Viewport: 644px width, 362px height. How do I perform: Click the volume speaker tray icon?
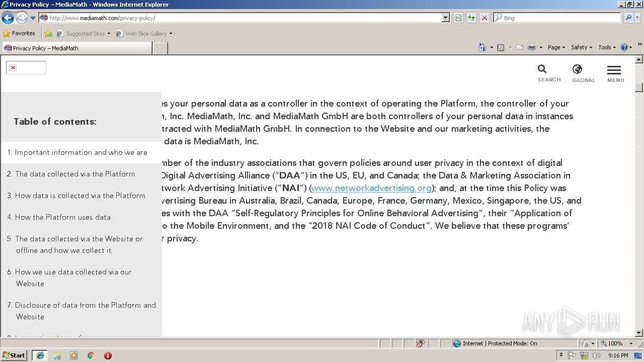(597, 355)
